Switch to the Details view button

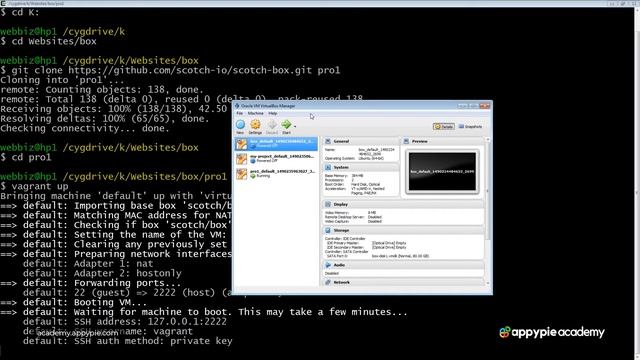pos(444,127)
